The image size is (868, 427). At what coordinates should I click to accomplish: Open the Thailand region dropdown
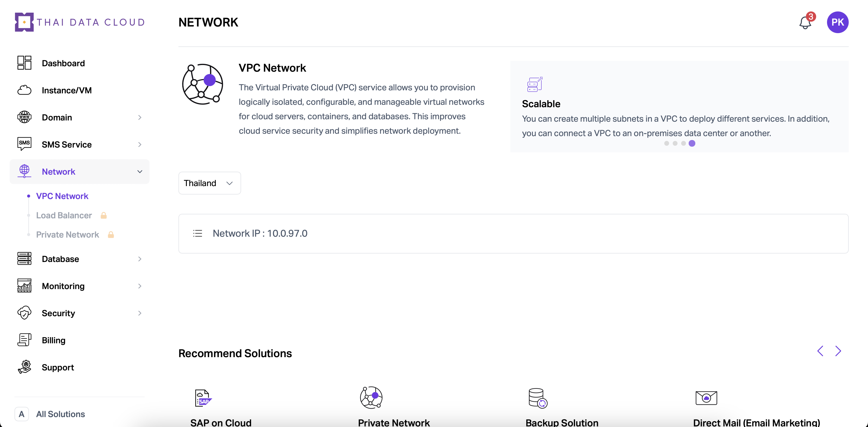point(209,183)
